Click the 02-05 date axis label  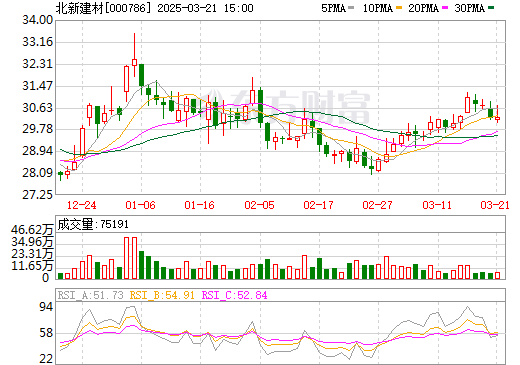click(259, 205)
